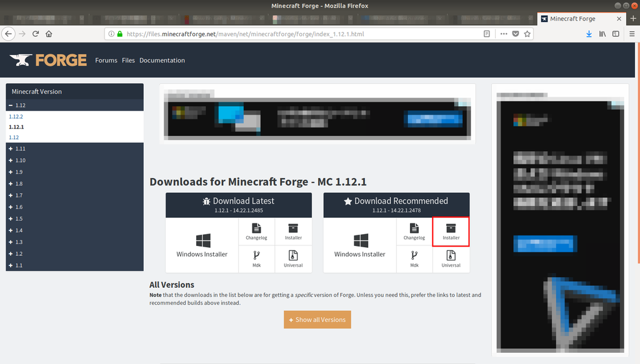The height and width of the screenshot is (364, 640).
Task: Select version 1.12 link under 1.12 group
Action: [x=14, y=137]
